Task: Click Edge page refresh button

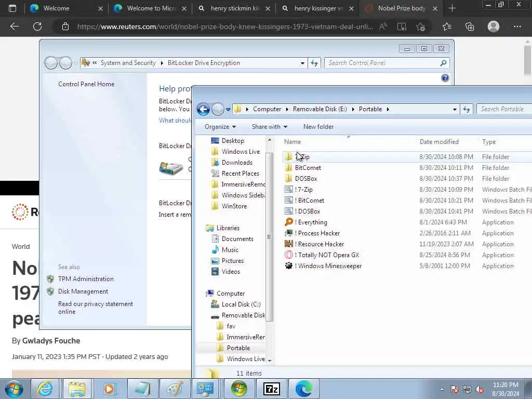Action: [x=37, y=26]
